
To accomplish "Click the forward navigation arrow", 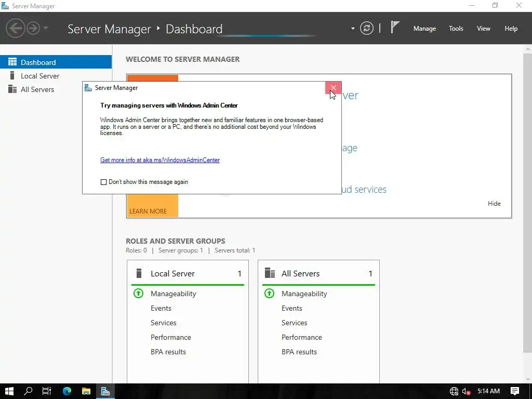I will (x=33, y=28).
